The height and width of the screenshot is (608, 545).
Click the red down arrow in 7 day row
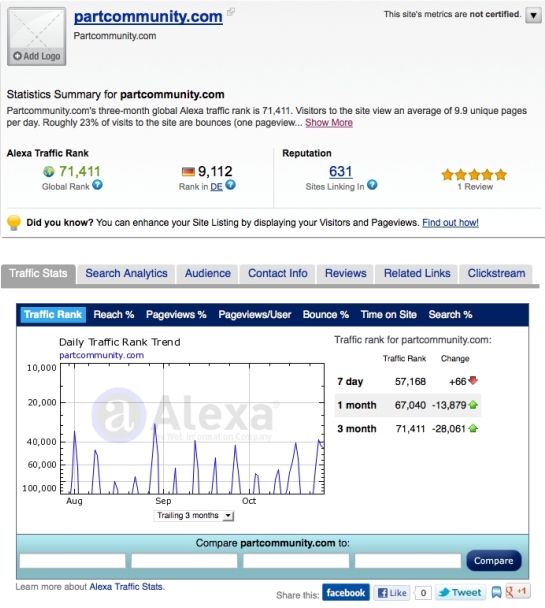[473, 380]
